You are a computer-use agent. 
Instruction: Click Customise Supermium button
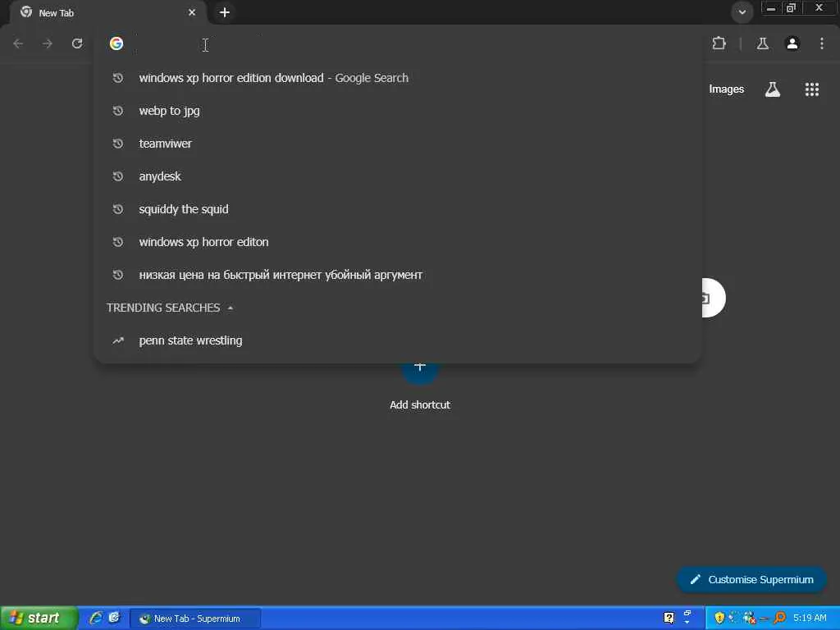[x=751, y=580]
